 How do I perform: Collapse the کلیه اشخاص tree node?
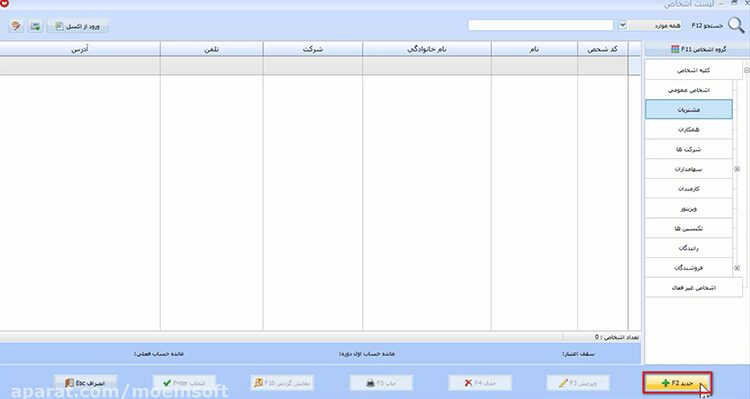747,70
